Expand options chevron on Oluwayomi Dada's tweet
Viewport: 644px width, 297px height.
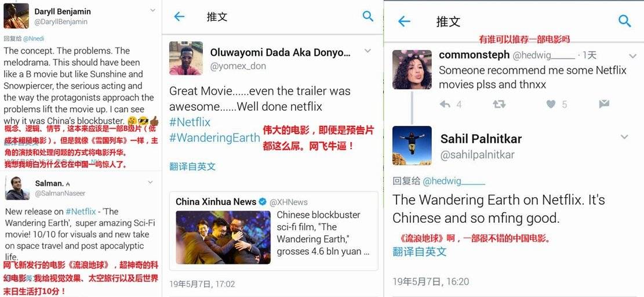tap(368, 51)
